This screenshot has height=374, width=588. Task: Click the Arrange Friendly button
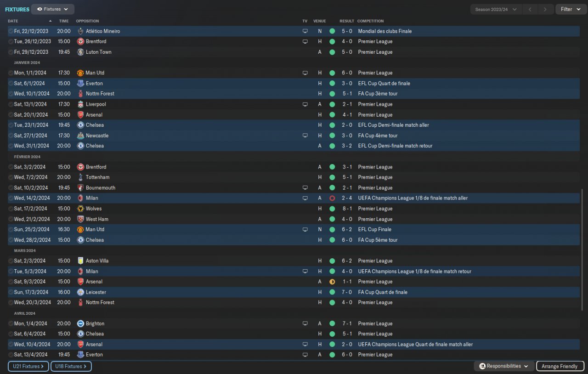pos(560,366)
